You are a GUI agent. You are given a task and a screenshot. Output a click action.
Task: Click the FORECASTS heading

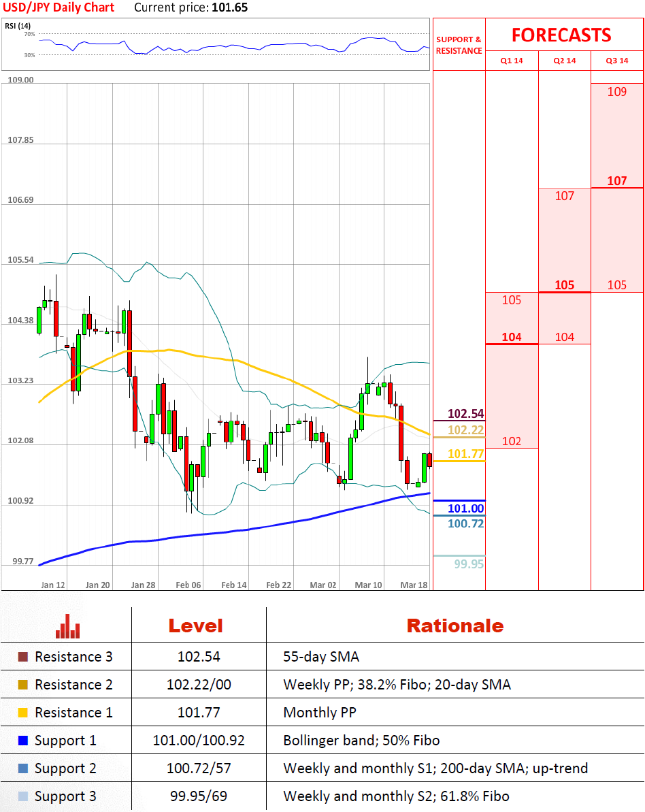(561, 35)
